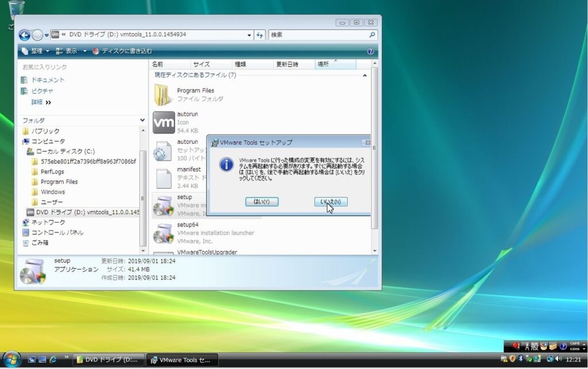The width and height of the screenshot is (588, 369).
Task: Click the volume speaker tray icon
Action: pyautogui.click(x=558, y=359)
